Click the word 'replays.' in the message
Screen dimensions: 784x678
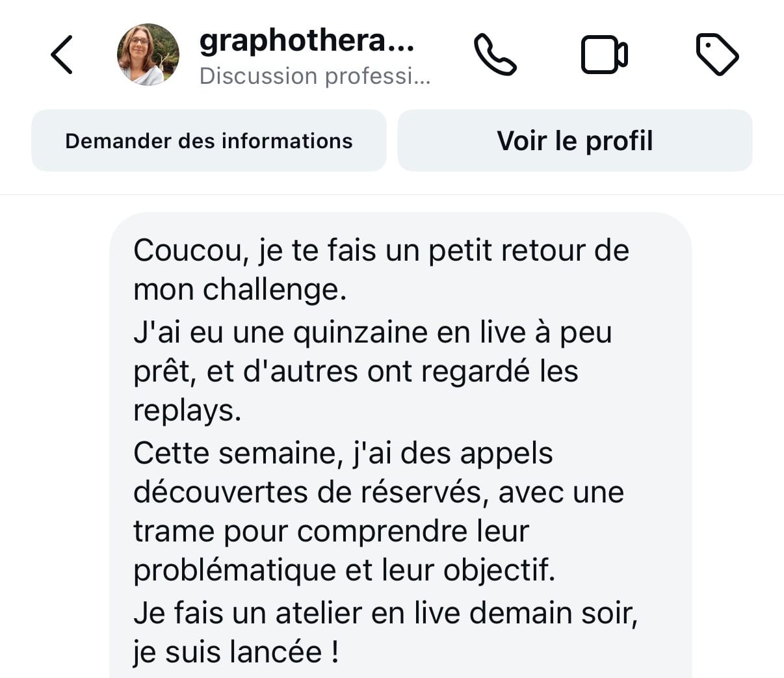187,410
